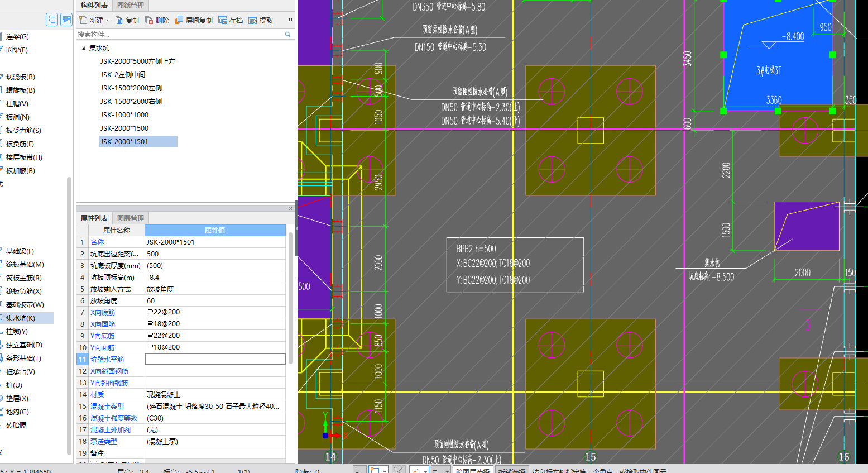Select 桩承台(V) in the navigation list
This screenshot has width=868, height=473.
pyautogui.click(x=20, y=371)
